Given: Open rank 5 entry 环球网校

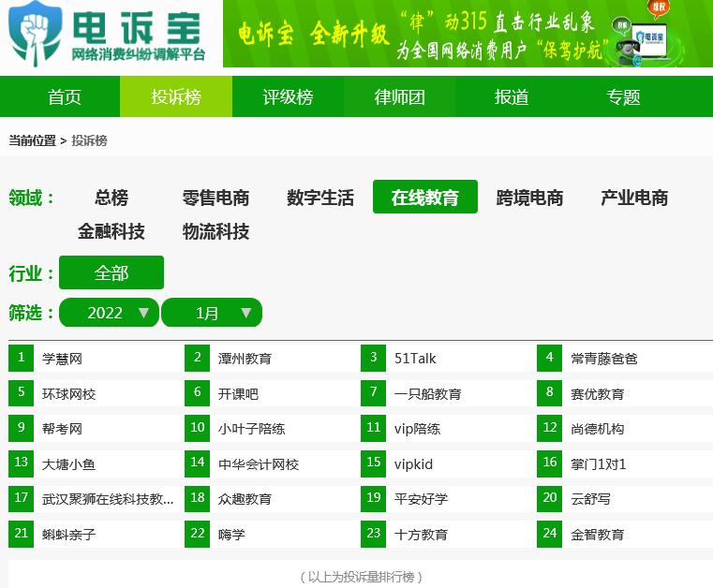Looking at the screenshot, I should [x=68, y=394].
